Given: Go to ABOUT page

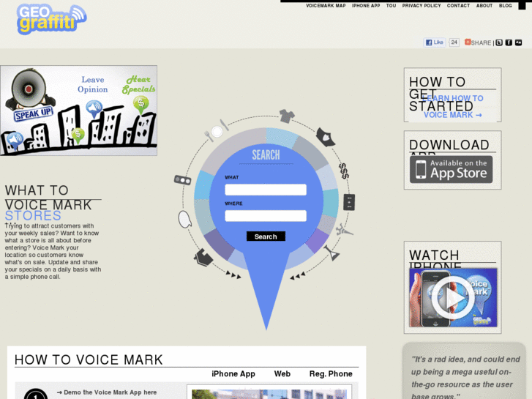Looking at the screenshot, I should click(484, 6).
